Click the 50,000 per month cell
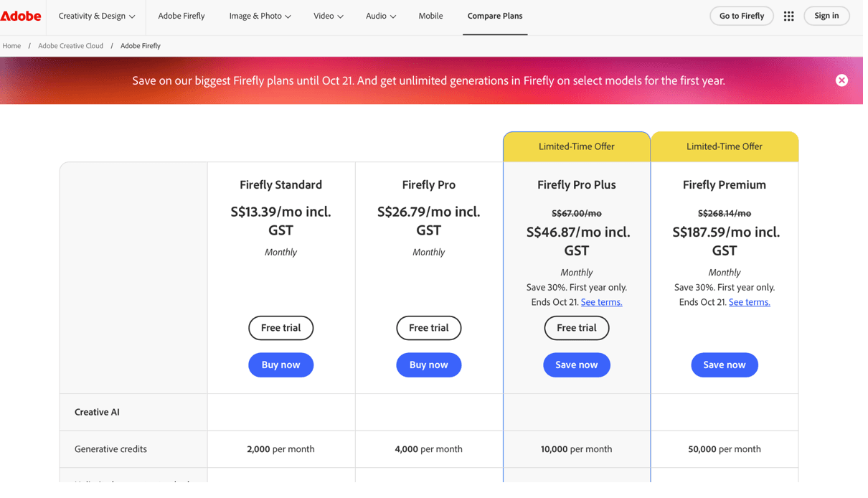Image resolution: width=868 pixels, height=498 pixels. (724, 449)
